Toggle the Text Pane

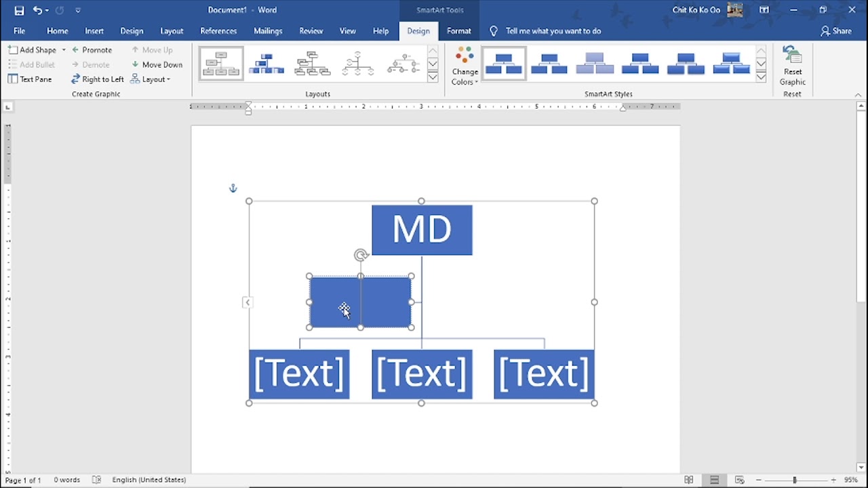point(30,79)
